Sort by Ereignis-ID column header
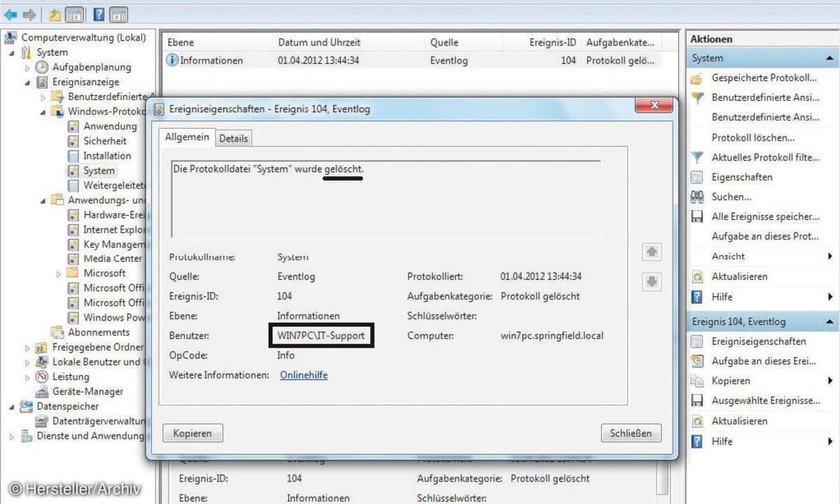Image resolution: width=840 pixels, height=504 pixels. click(552, 43)
